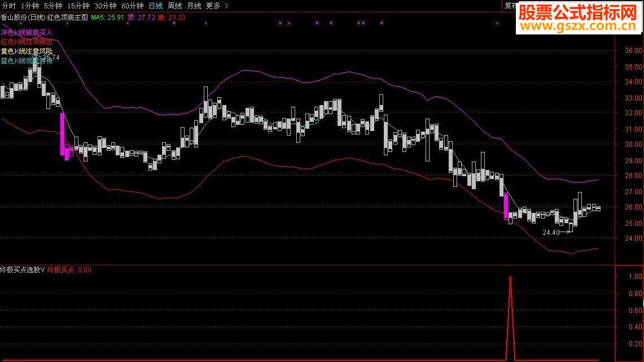Click the second magenta buy candle near 26.00
Screen dimensions: 644x362
coord(506,207)
